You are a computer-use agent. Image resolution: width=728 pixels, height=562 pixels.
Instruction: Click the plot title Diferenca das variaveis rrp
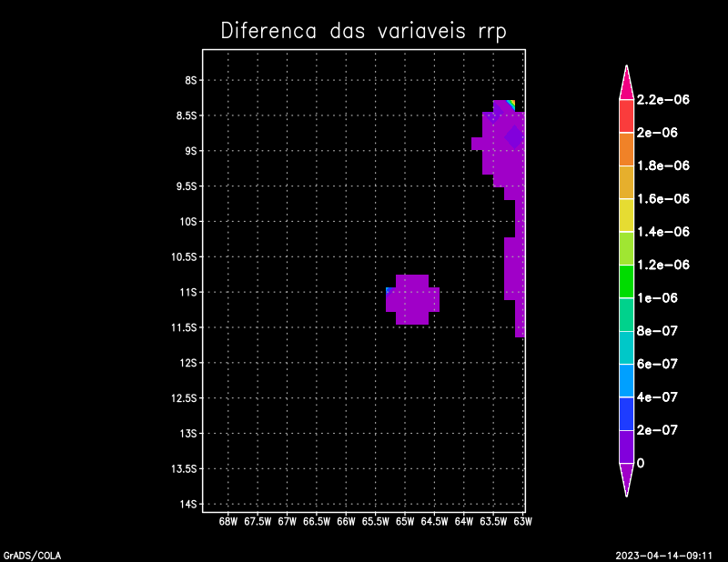click(363, 31)
